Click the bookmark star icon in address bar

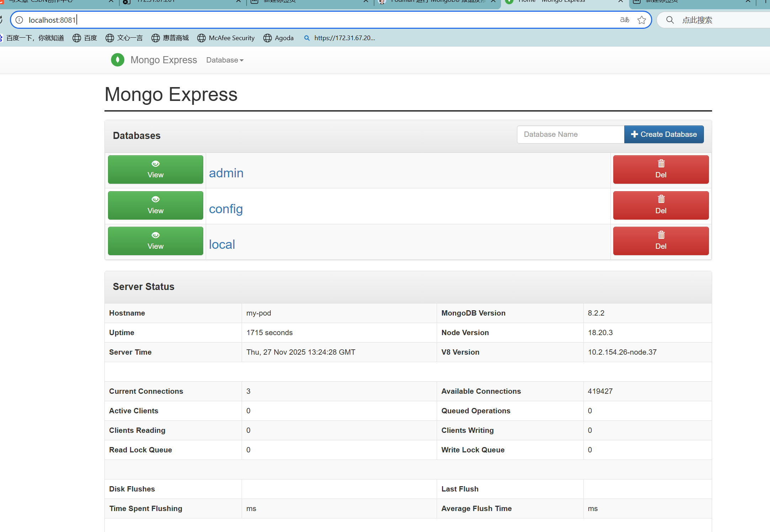[x=641, y=20]
